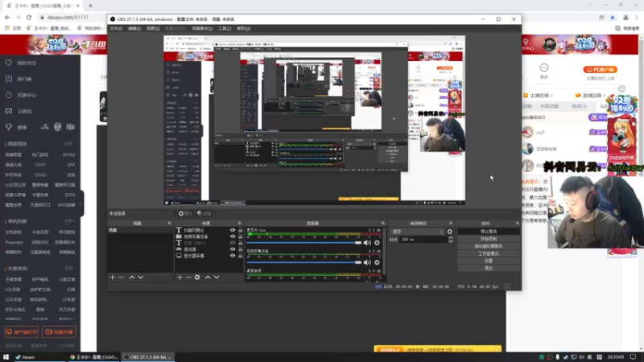Hide the 显示器采集 source via eye icon

[233, 256]
